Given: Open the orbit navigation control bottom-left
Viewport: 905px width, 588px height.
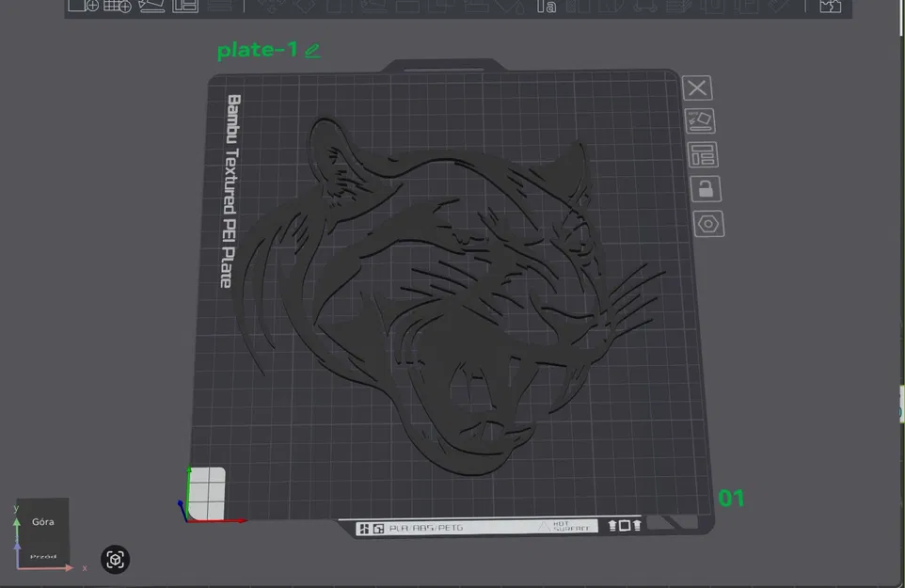Looking at the screenshot, I should pyautogui.click(x=115, y=560).
